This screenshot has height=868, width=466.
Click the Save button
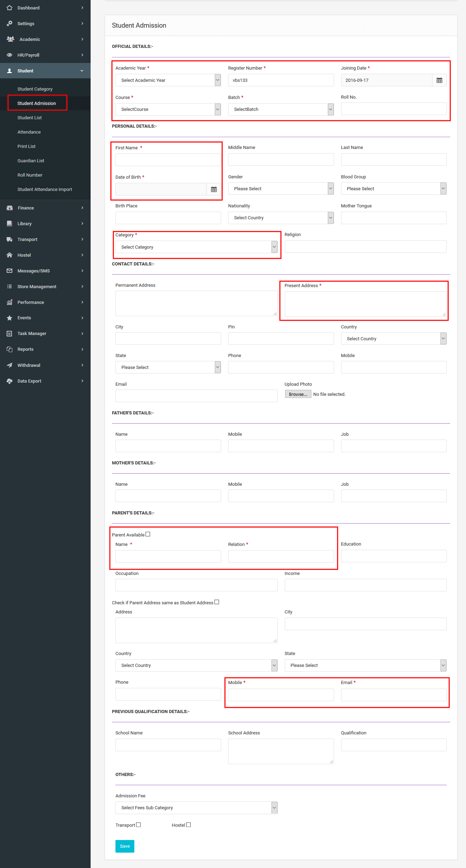click(125, 846)
